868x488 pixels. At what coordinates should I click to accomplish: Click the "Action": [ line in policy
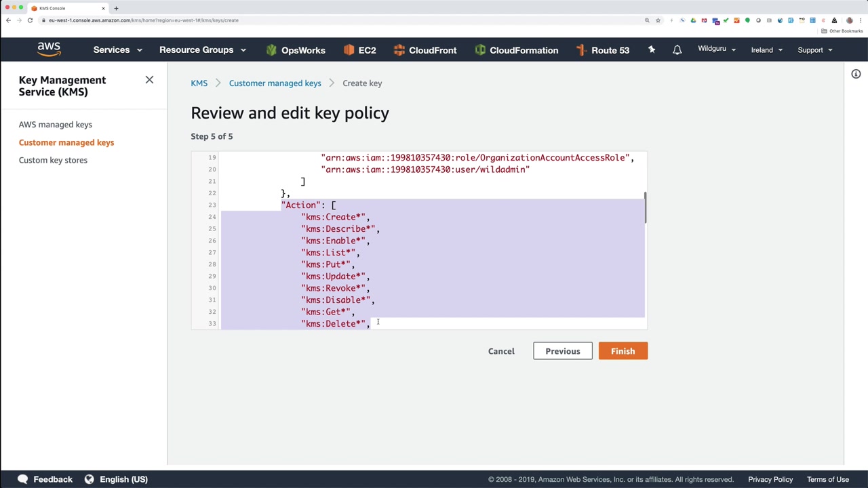[309, 205]
